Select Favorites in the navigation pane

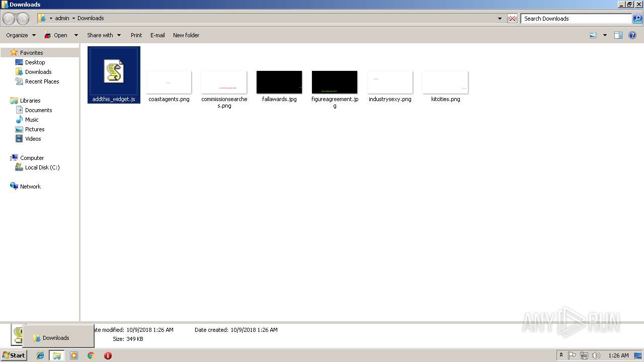(31, 53)
